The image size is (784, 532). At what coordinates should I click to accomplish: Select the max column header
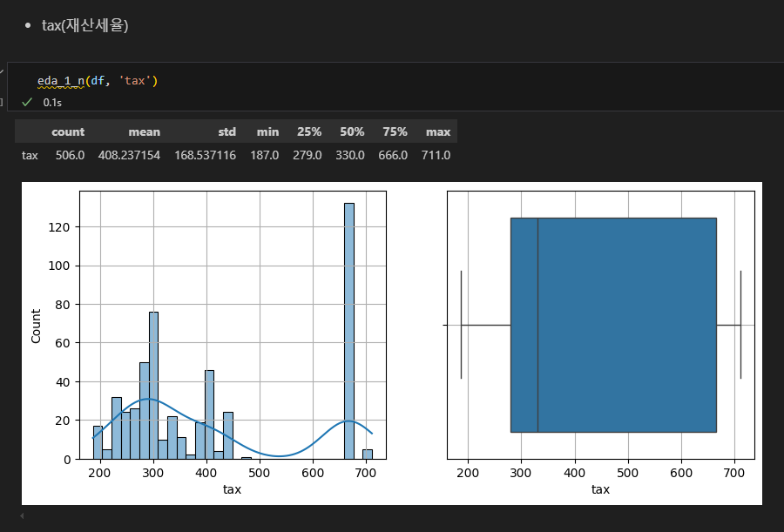[x=438, y=132]
